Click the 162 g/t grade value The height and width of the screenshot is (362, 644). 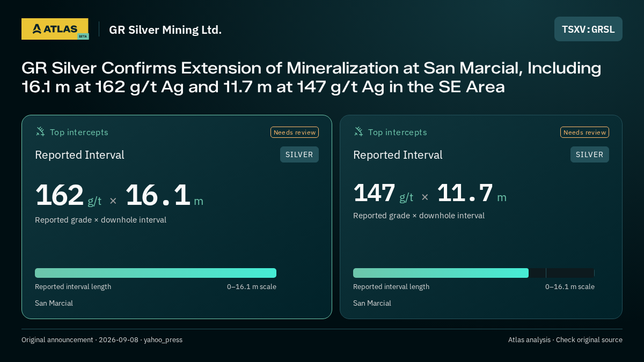(x=68, y=195)
